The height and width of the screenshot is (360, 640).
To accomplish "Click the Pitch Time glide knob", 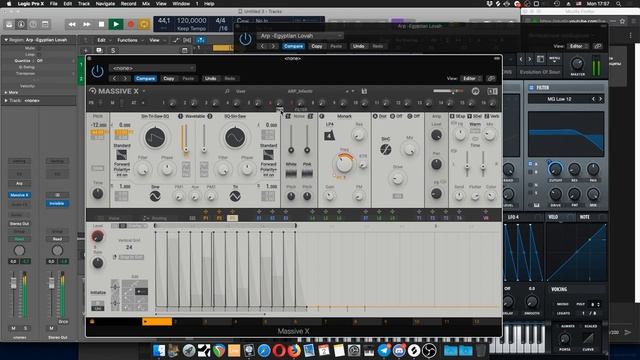I will (98, 193).
